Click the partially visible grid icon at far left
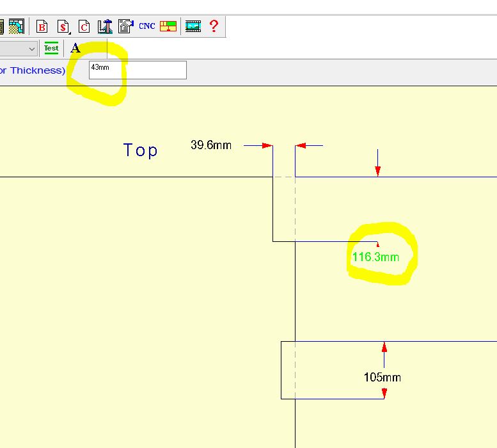This screenshot has width=497, height=448. 2,26
